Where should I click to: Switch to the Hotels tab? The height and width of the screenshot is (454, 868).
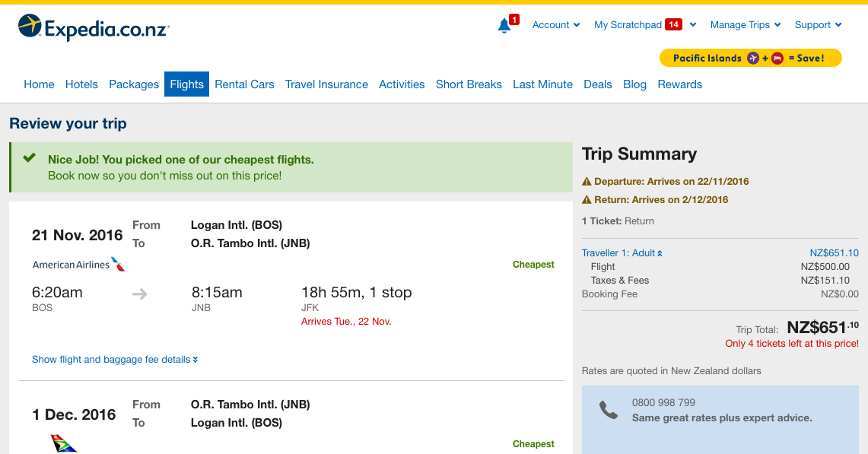click(x=81, y=84)
